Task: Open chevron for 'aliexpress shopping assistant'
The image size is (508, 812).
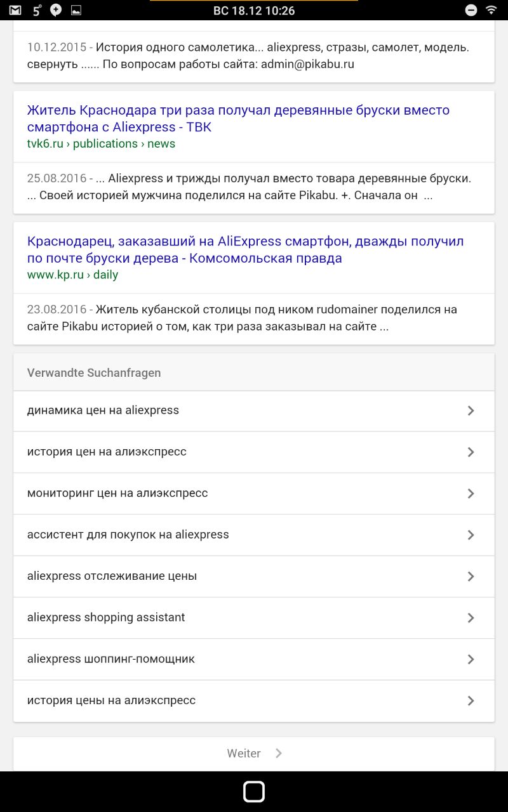Action: (471, 618)
